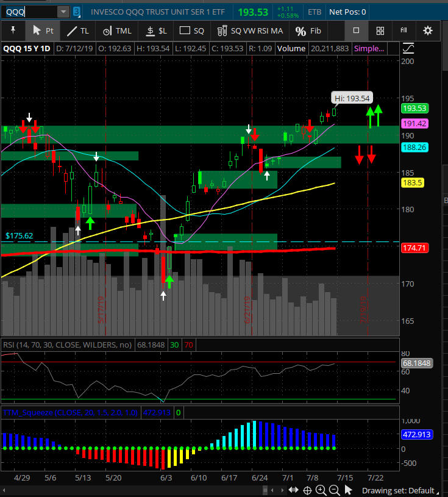448x497 pixels.
Task: Click the zoom in magnifier icon
Action: coord(321,490)
